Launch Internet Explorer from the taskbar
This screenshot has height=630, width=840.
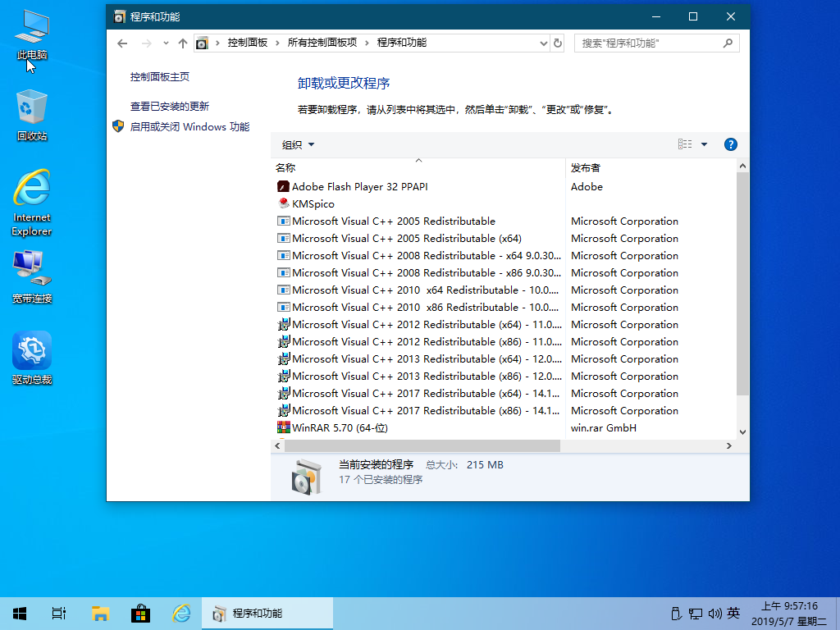(181, 614)
